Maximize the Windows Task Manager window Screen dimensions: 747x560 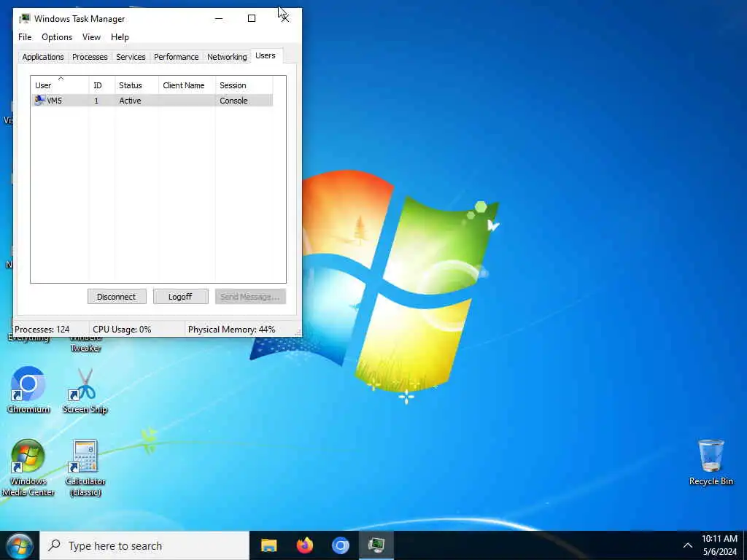coord(252,18)
